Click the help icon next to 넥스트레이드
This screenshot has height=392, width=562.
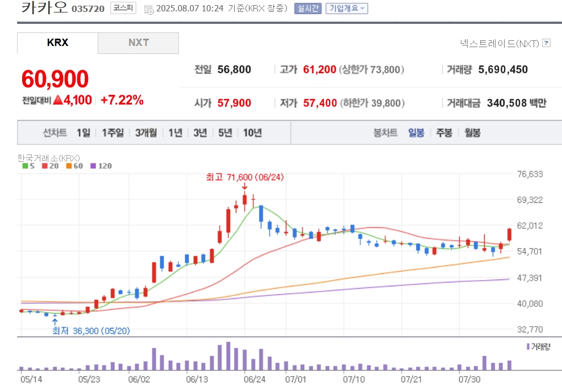pyautogui.click(x=546, y=43)
